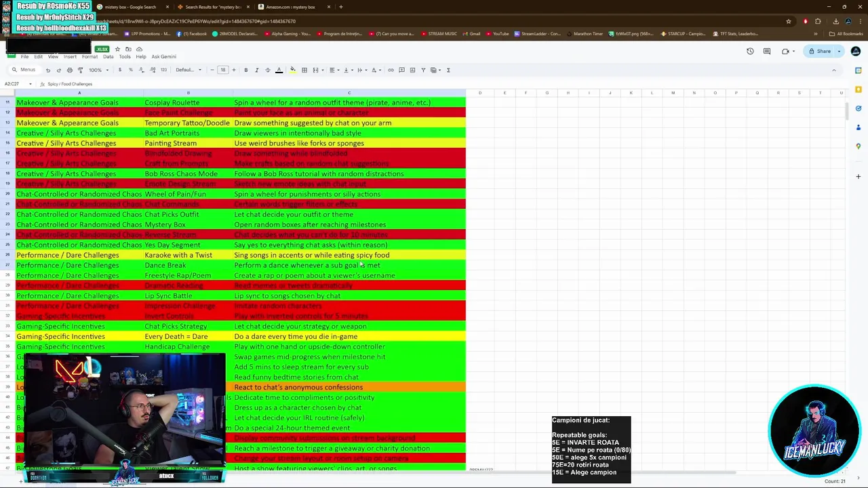The height and width of the screenshot is (488, 868).
Task: Select the Paint format tool
Action: tap(80, 70)
